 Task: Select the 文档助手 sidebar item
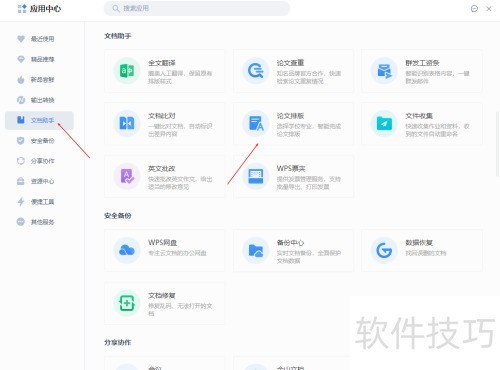point(39,120)
